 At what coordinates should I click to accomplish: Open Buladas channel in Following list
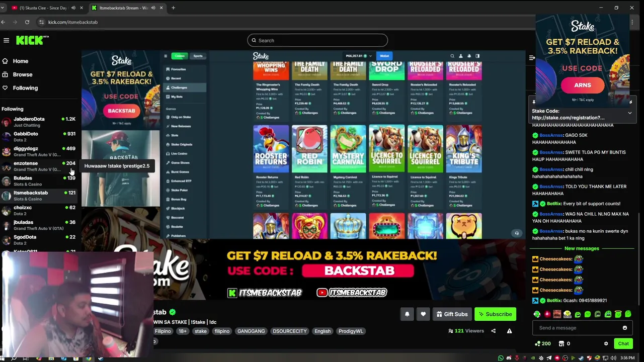[38, 181]
